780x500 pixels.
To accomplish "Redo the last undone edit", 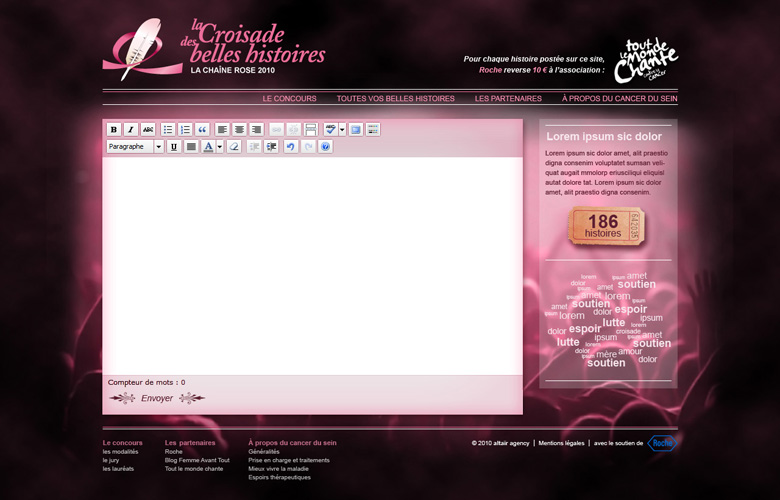I will pyautogui.click(x=308, y=146).
